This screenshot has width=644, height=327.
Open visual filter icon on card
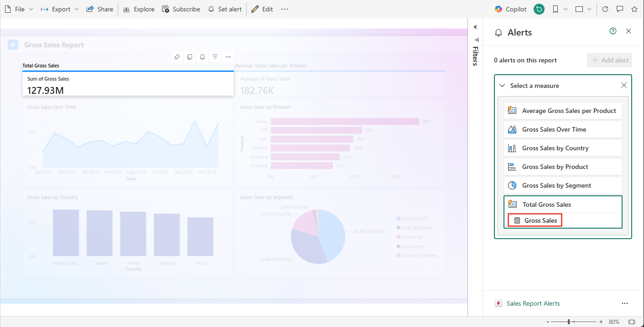[215, 57]
